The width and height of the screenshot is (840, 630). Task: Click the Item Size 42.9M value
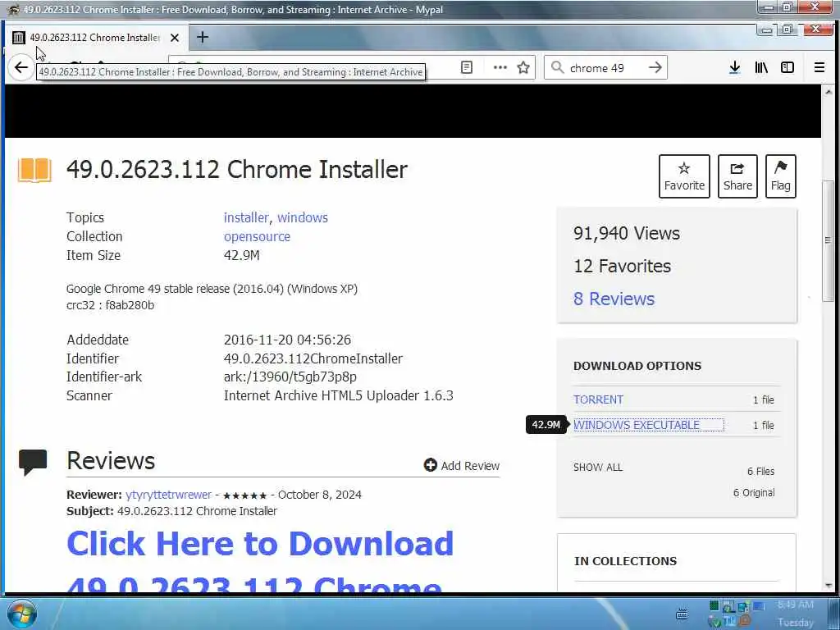242,255
